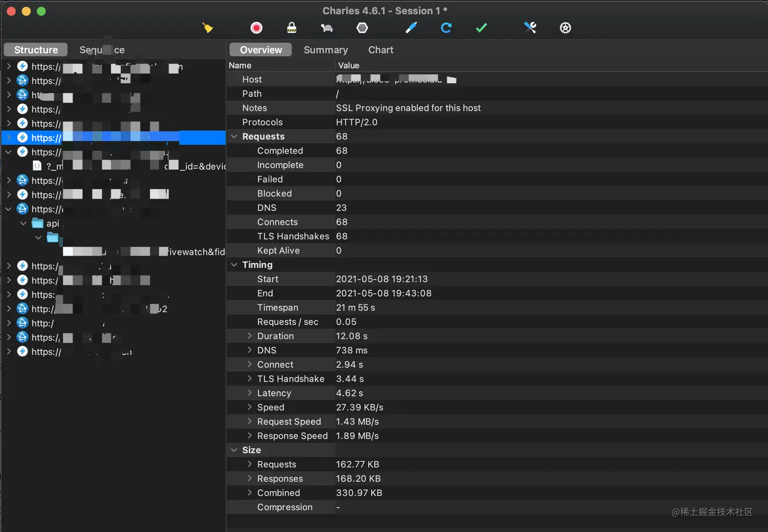Open the Summary tab
The image size is (768, 532).
(x=326, y=50)
